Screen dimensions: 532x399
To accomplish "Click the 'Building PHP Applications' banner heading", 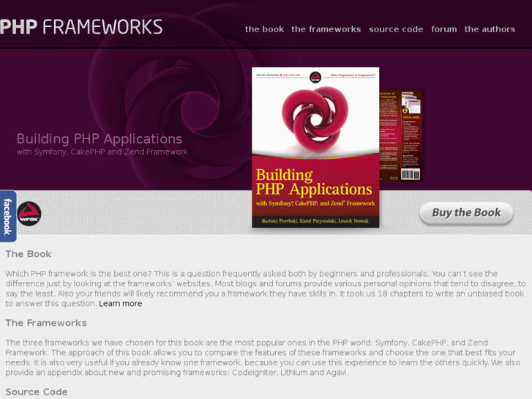I will point(100,139).
